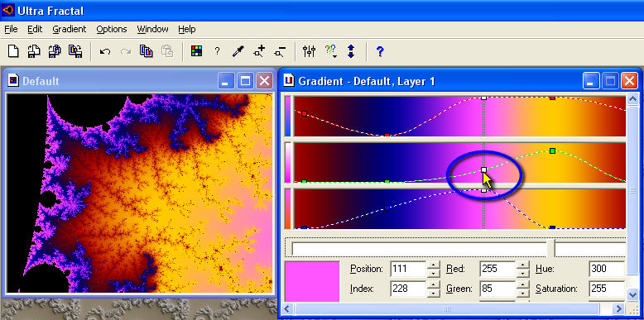The image size is (644, 320).
Task: Click the New document toolbar icon
Action: 13,51
